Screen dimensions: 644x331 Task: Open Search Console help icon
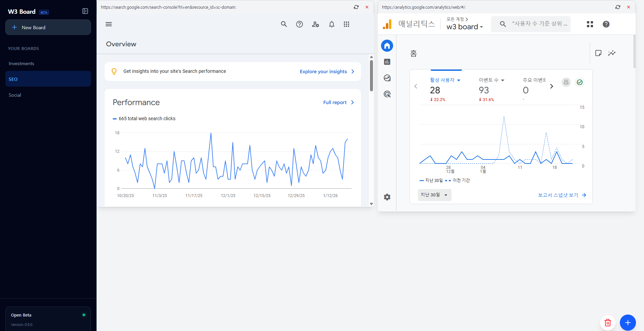300,24
